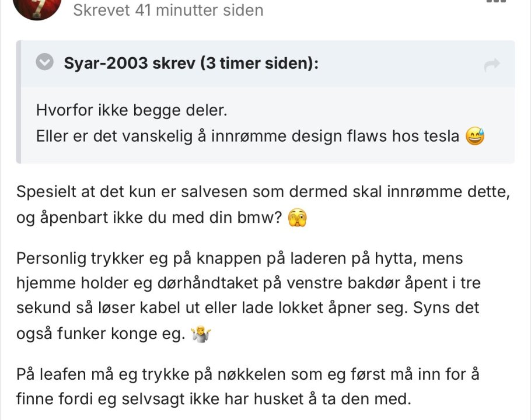531x420 pixels.
Task: Click the line beginning 'finne fordi eg selvsagt'
Action: click(214, 400)
